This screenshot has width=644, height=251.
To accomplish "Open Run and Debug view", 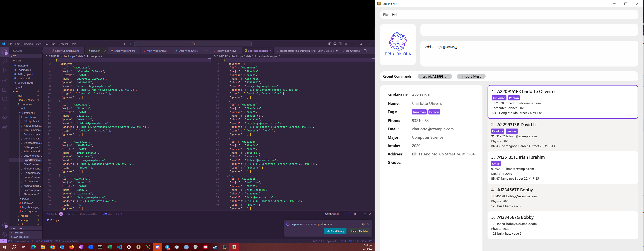I will pos(4,80).
